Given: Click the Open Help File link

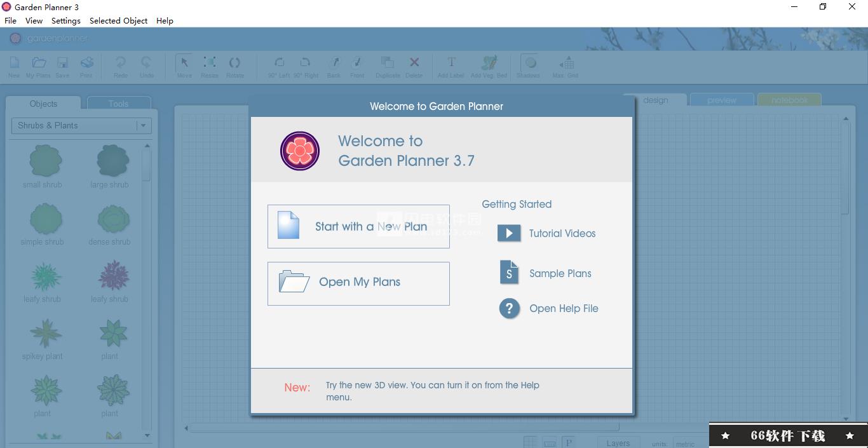Looking at the screenshot, I should (548, 309).
